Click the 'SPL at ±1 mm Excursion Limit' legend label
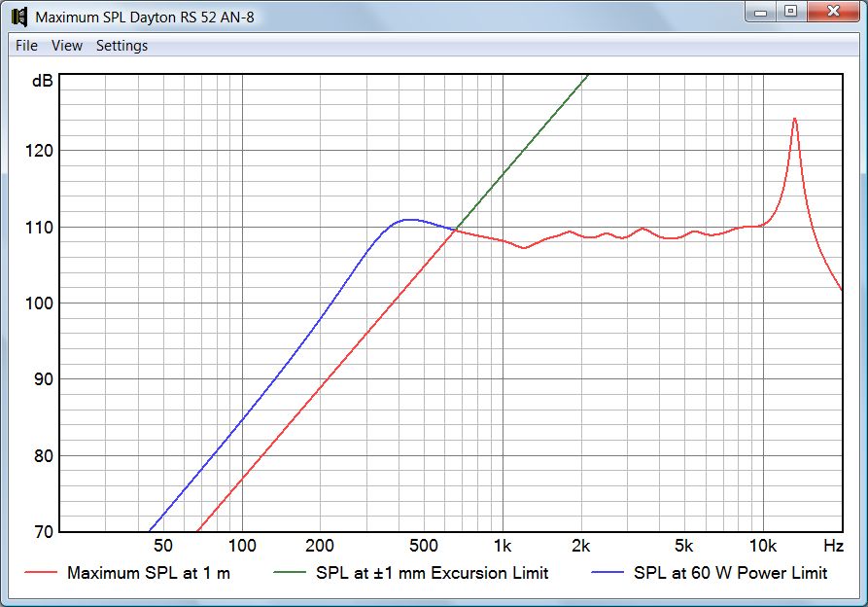 433,573
